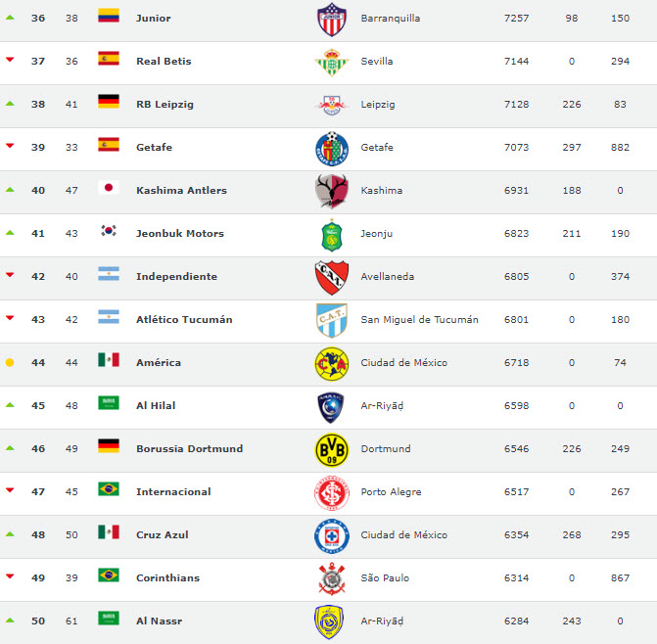Click the Colombia flag beside Junior
This screenshot has width=657, height=644.
tap(109, 18)
